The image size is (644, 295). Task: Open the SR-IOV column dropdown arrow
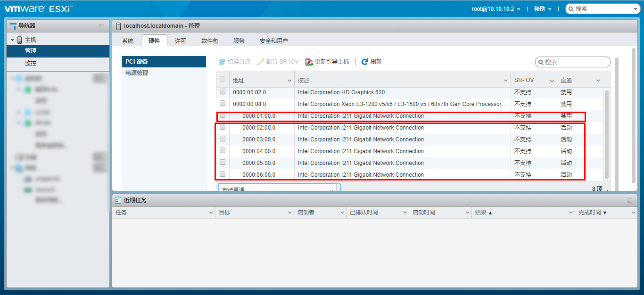tap(552, 81)
